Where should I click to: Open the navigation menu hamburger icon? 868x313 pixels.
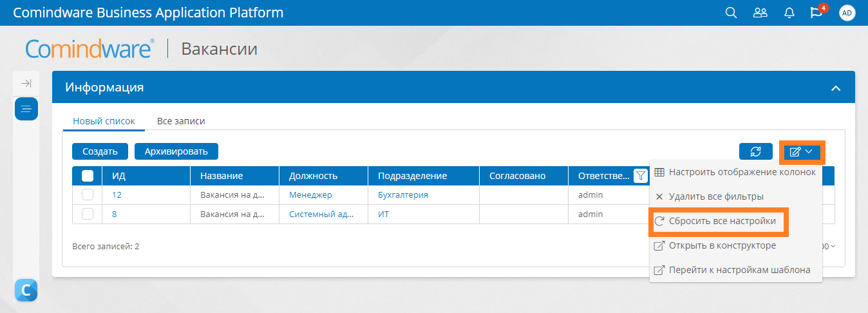point(26,109)
